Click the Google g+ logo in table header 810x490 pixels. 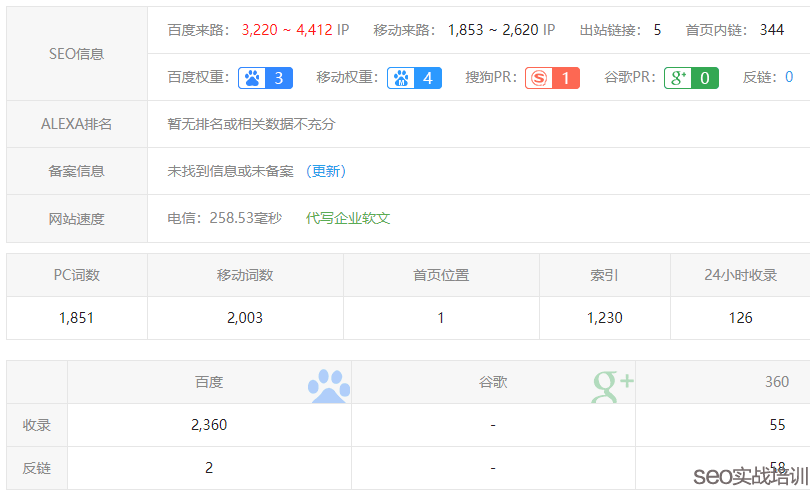click(613, 386)
